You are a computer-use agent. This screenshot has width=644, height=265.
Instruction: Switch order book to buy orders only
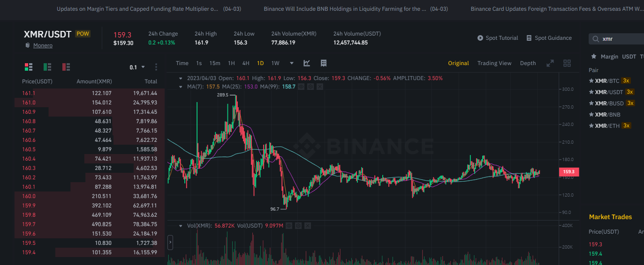point(47,67)
